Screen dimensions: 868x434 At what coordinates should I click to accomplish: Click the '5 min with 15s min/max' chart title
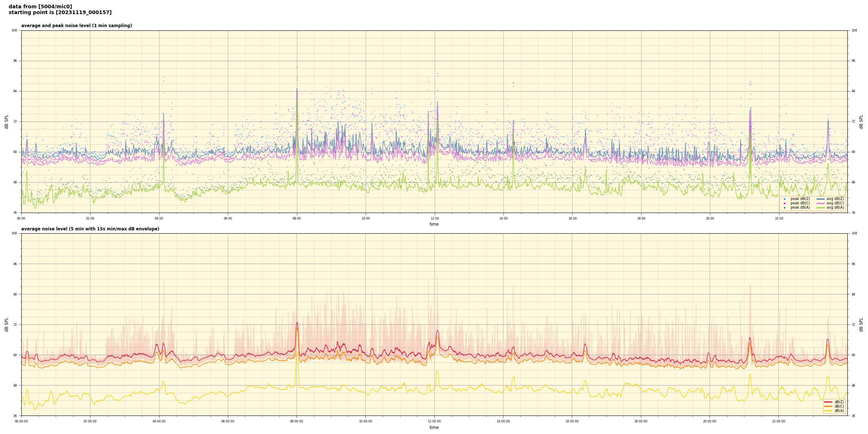click(x=90, y=229)
